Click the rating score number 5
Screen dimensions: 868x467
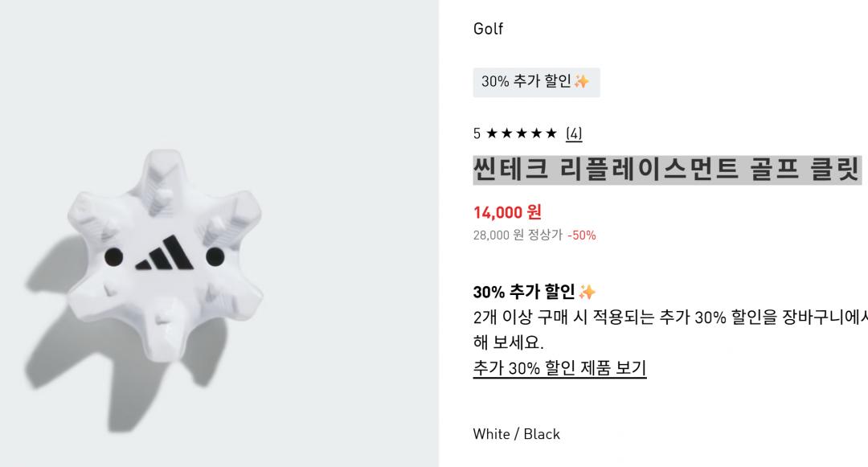pos(477,133)
